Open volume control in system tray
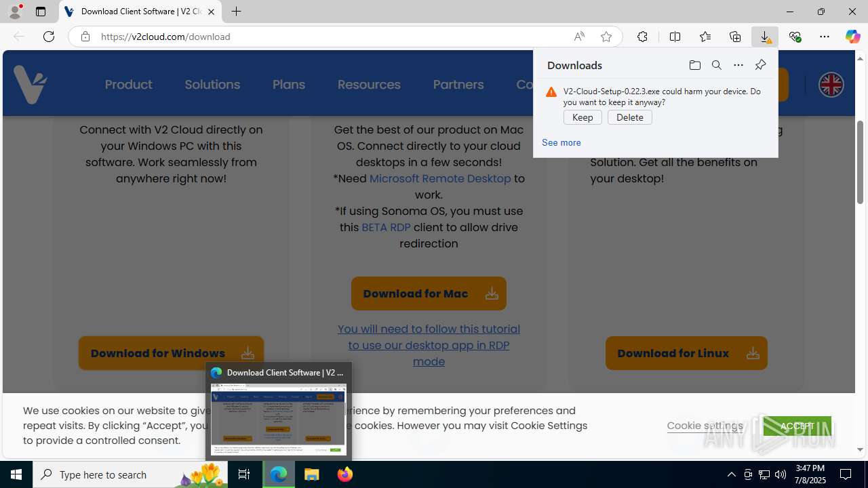 point(781,474)
